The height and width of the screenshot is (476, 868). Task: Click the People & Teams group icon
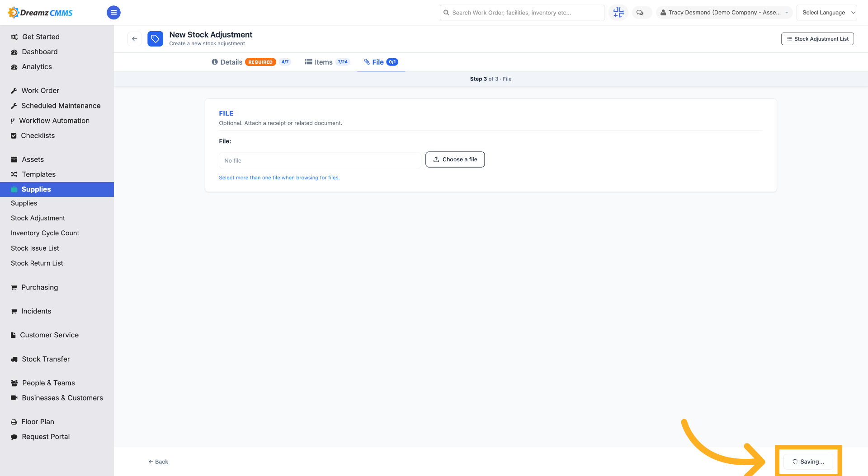(x=14, y=383)
